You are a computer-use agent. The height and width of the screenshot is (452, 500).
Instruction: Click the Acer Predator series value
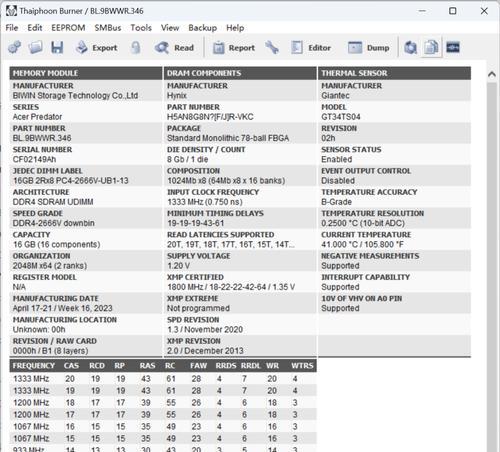pyautogui.click(x=37, y=117)
